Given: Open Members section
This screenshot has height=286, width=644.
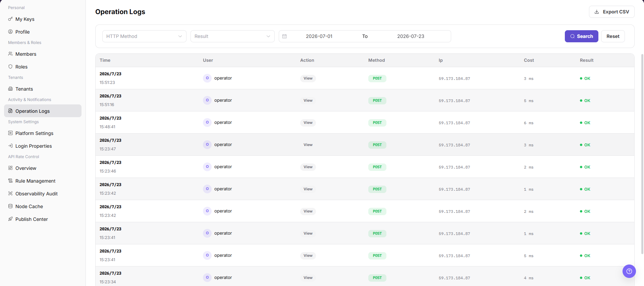Looking at the screenshot, I should [x=43, y=54].
